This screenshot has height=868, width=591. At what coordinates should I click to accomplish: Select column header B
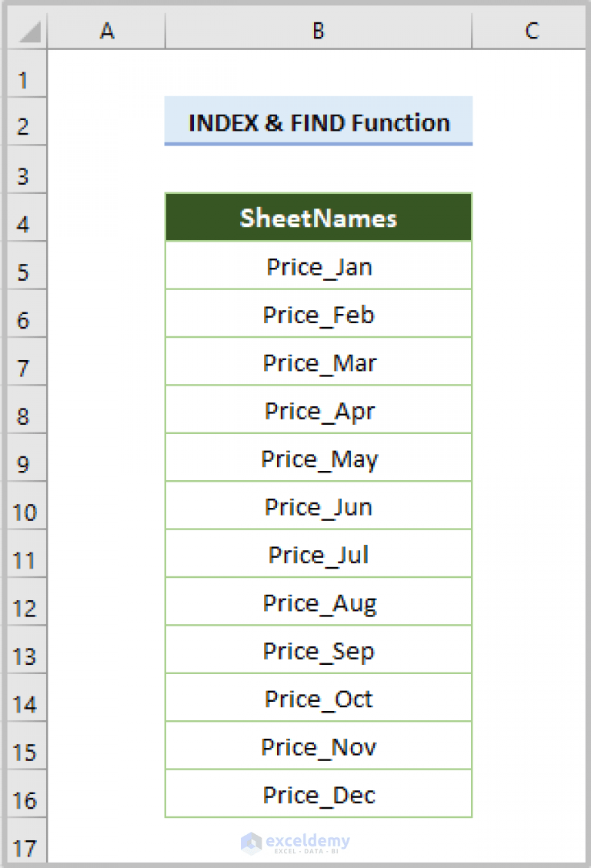pos(318,31)
